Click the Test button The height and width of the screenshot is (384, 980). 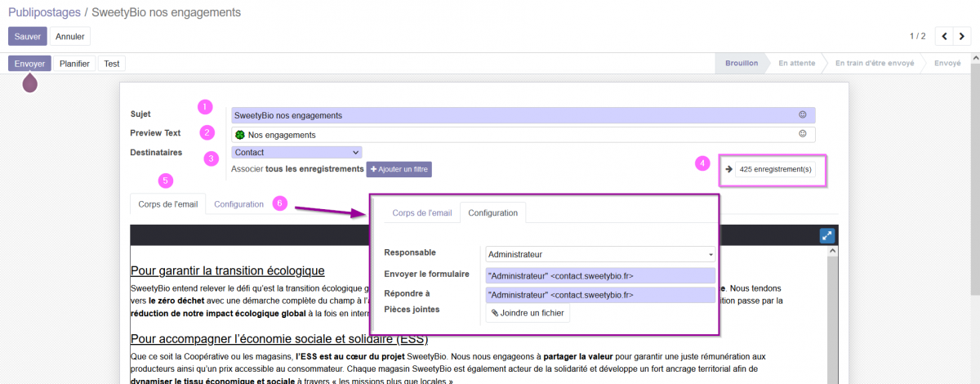tap(112, 64)
